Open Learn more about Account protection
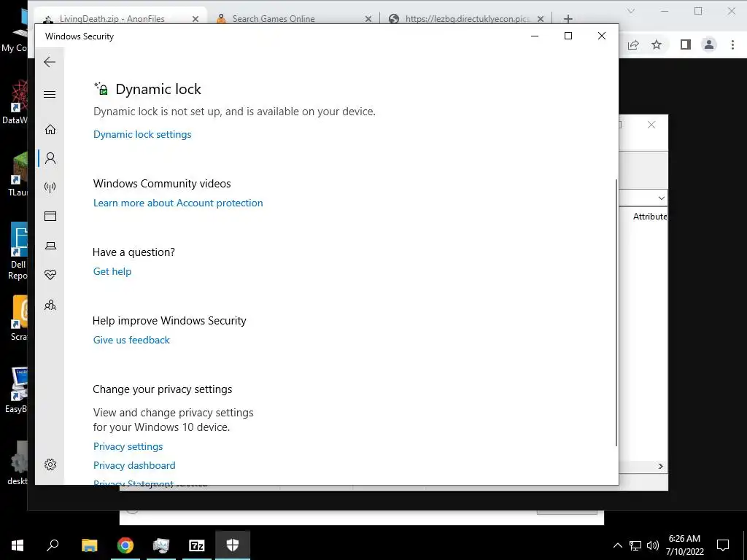This screenshot has width=747, height=560. coord(178,203)
